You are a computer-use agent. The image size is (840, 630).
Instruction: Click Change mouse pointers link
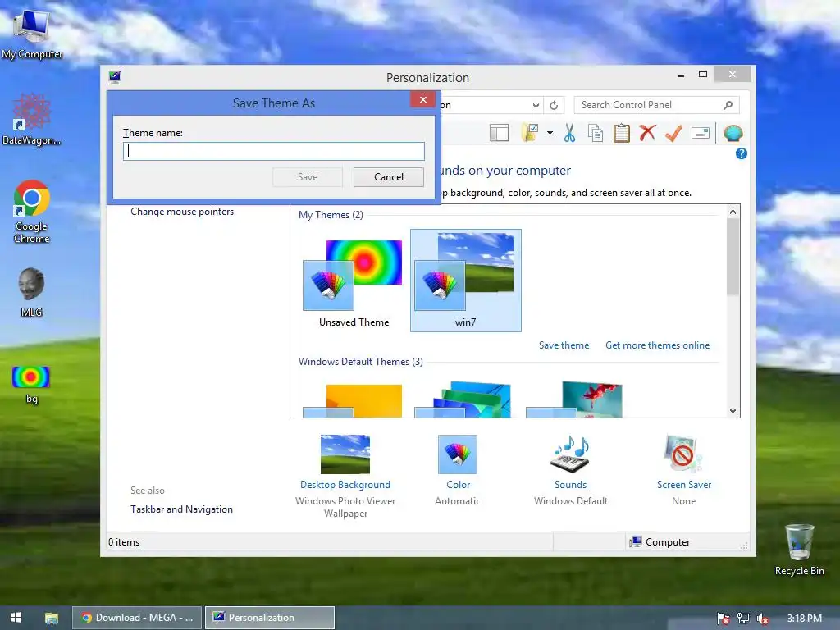coord(182,212)
